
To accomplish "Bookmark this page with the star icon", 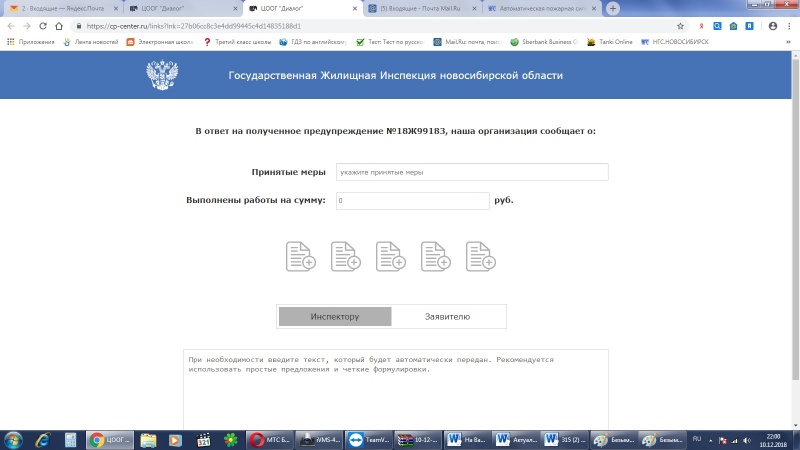I will 680,26.
